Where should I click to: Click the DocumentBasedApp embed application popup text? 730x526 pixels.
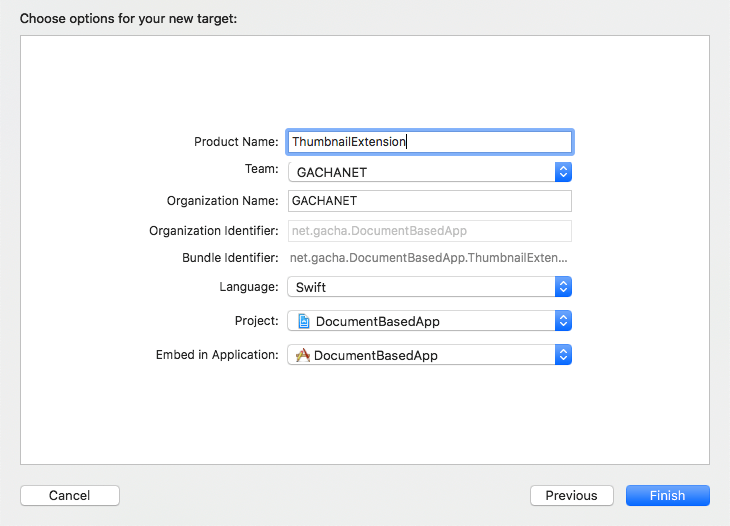(376, 356)
